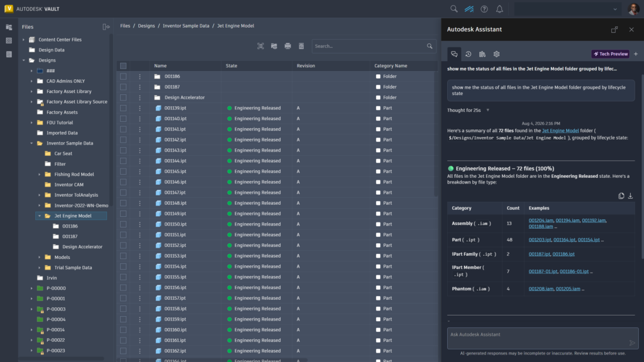Open the help question mark icon

click(x=484, y=9)
